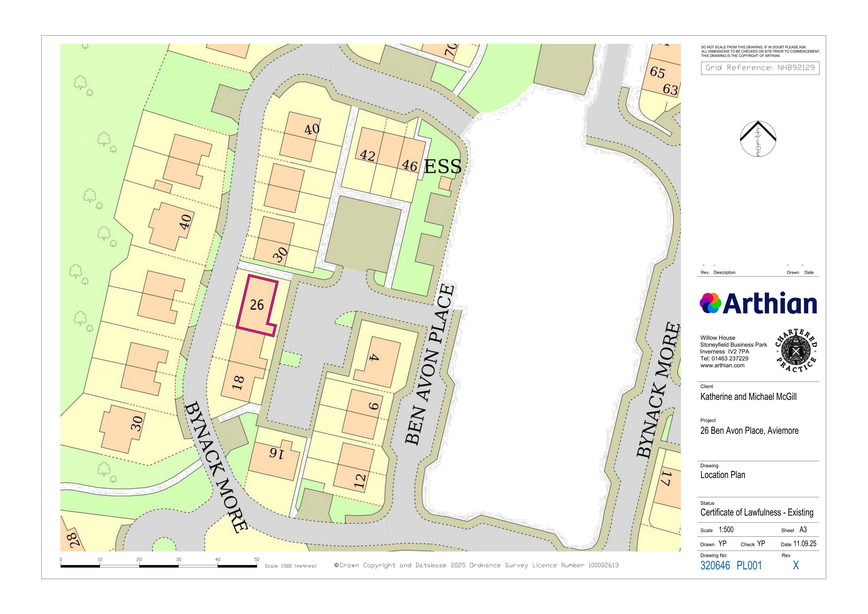
Task: Click the Arthian multicolour circles logo
Action: click(710, 303)
